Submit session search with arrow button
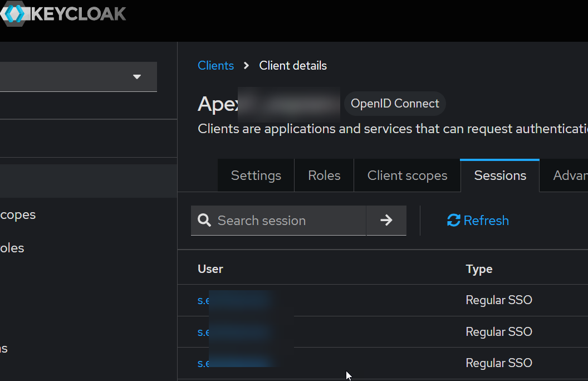 [386, 221]
